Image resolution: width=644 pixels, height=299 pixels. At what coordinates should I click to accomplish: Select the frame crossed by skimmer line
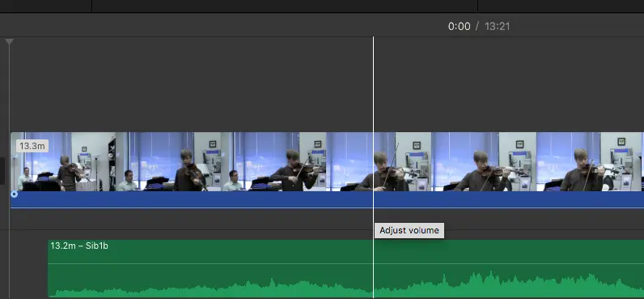tap(379, 161)
